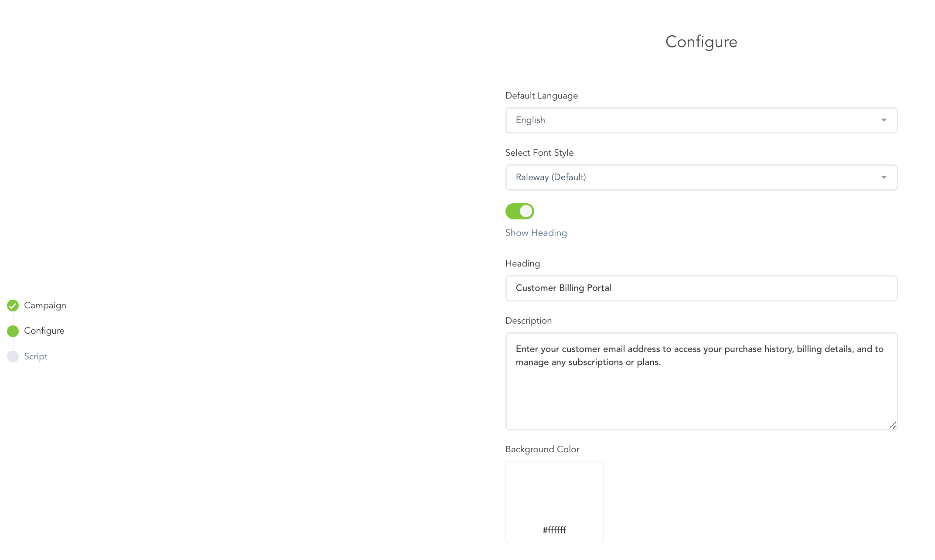
Task: Click the Configure page title
Action: [x=701, y=42]
